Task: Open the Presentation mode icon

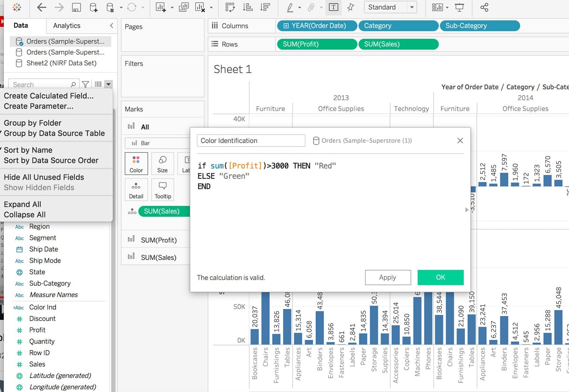Action: coord(459,8)
